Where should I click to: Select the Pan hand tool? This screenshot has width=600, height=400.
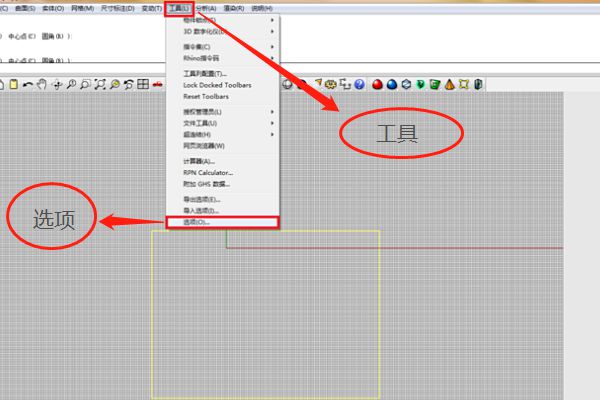click(42, 84)
